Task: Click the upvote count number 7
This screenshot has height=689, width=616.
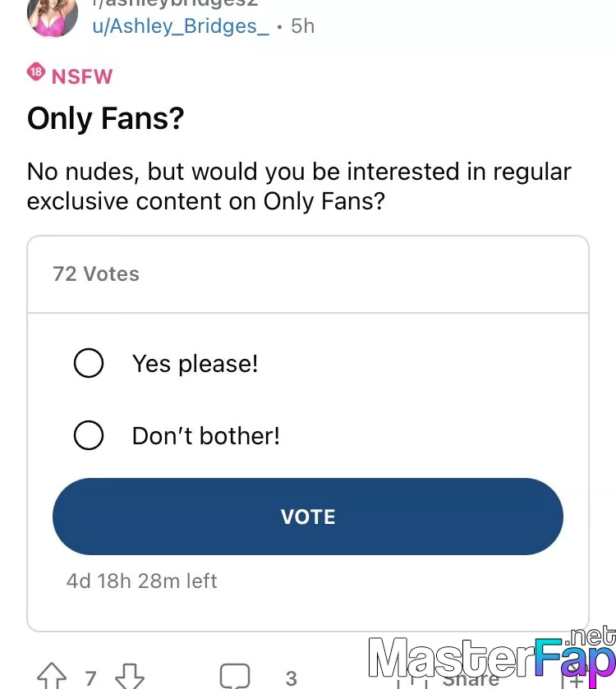Action: (90, 678)
